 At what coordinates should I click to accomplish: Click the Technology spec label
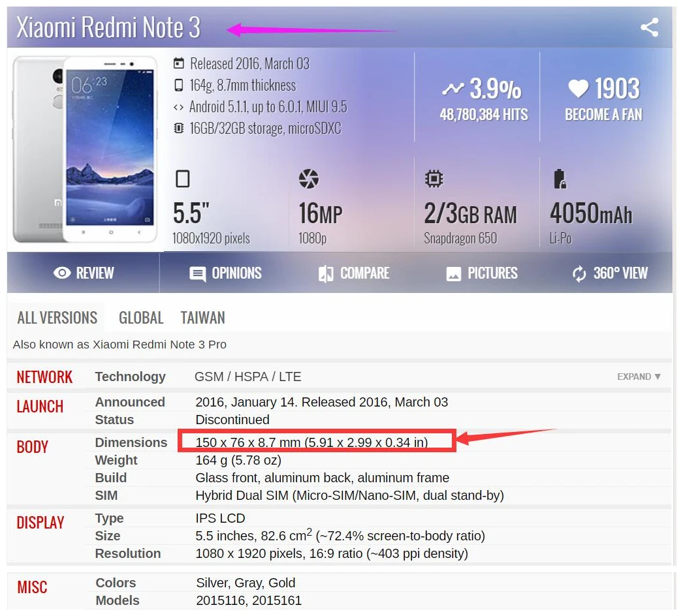130,377
